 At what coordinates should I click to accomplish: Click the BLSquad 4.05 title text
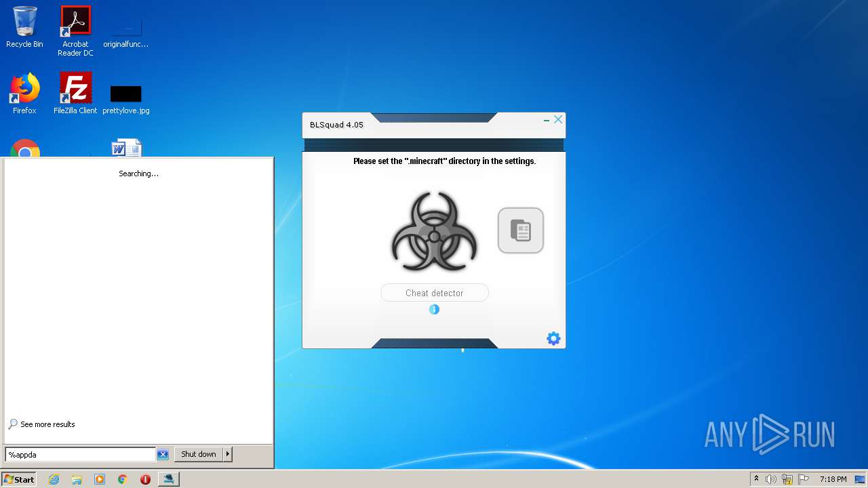(x=336, y=125)
